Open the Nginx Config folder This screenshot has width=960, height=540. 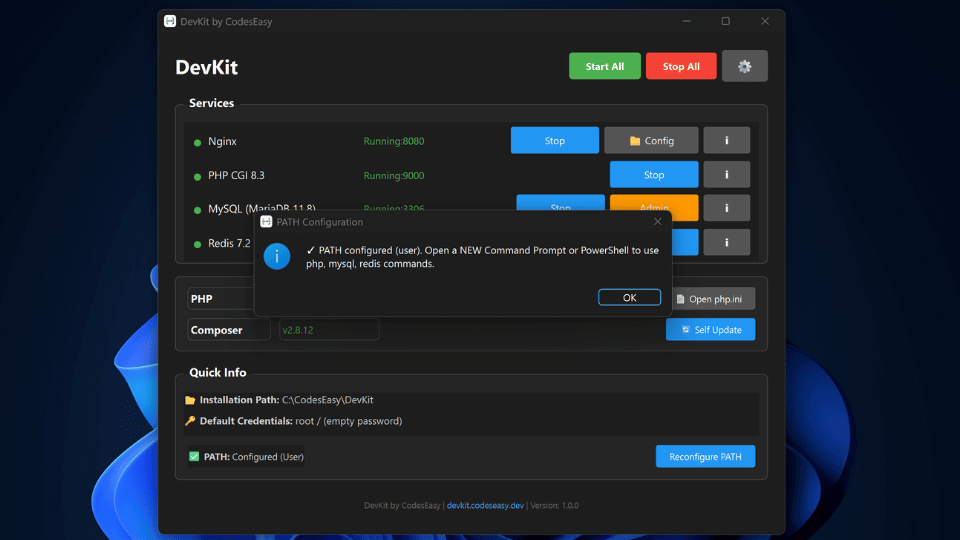[x=651, y=140]
